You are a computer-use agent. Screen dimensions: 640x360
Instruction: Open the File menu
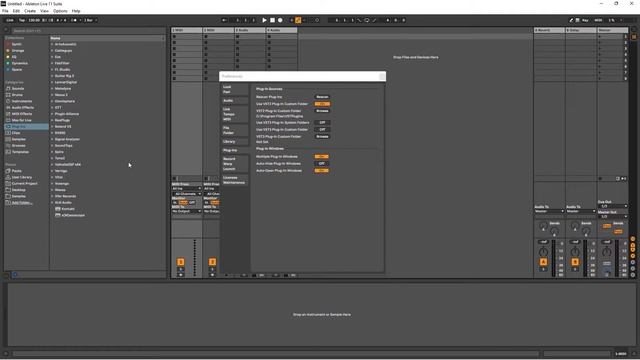pos(5,11)
